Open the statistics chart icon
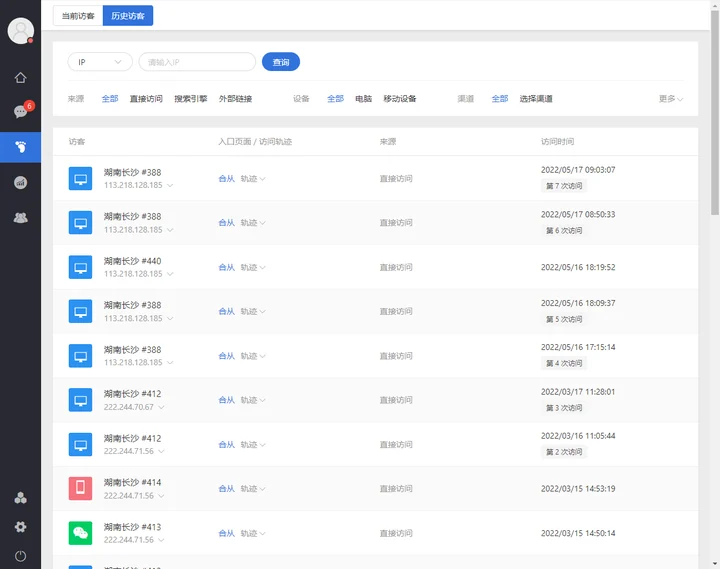The image size is (720, 569). click(20, 182)
